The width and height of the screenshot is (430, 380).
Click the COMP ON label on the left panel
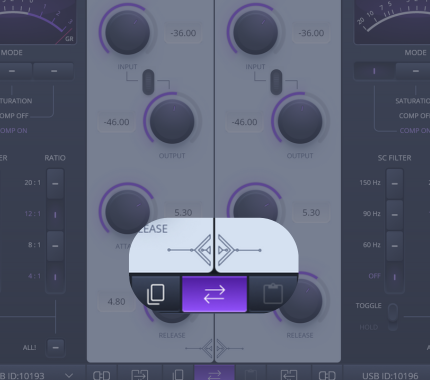pyautogui.click(x=14, y=131)
